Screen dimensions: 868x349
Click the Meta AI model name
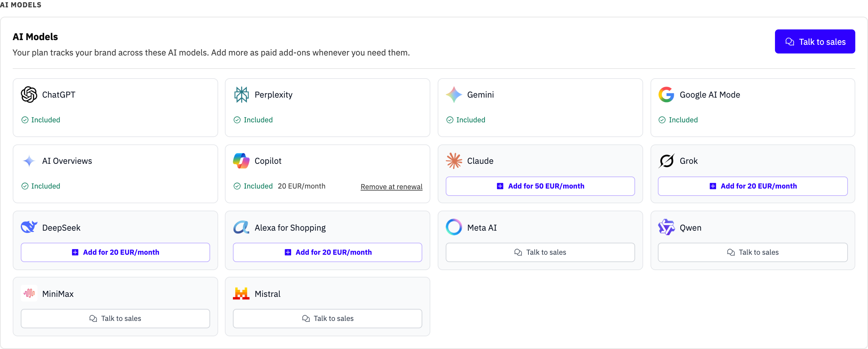[482, 228]
